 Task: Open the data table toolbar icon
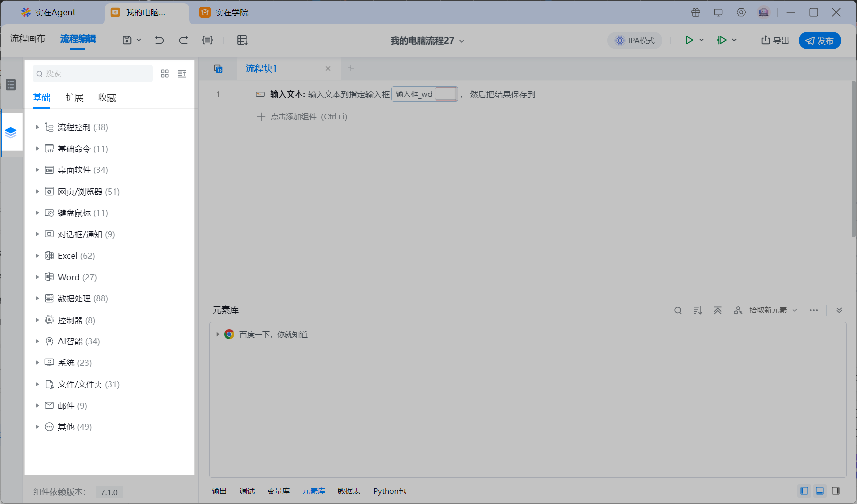point(242,40)
